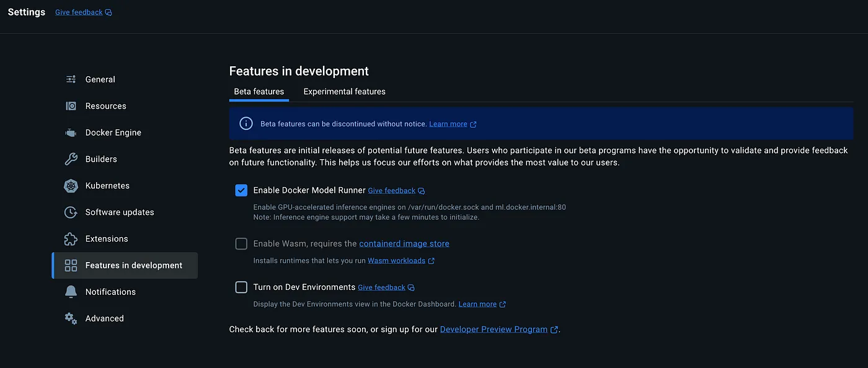Open Software updates settings section
Viewport: 868px width, 368px height.
(125, 212)
